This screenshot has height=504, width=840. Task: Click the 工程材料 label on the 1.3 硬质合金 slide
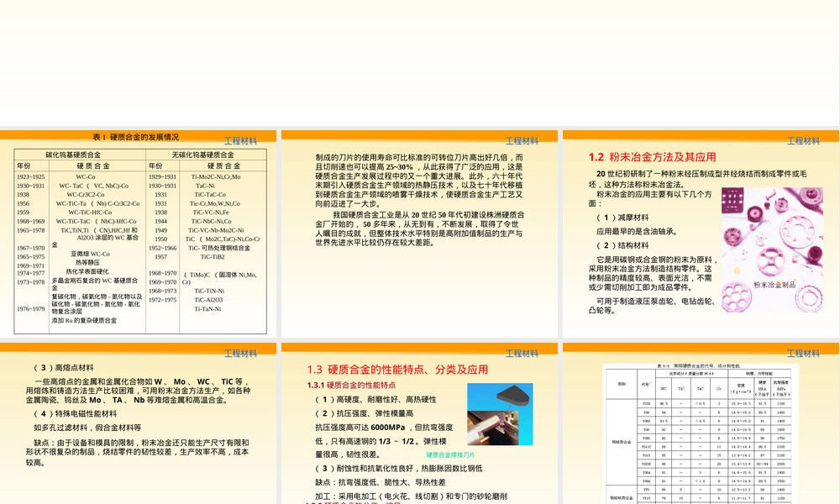tap(522, 354)
